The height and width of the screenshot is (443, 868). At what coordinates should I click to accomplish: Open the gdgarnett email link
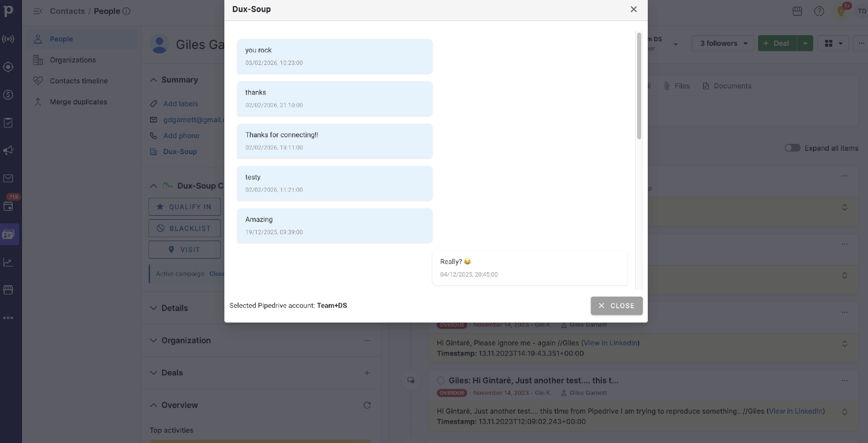click(x=194, y=120)
